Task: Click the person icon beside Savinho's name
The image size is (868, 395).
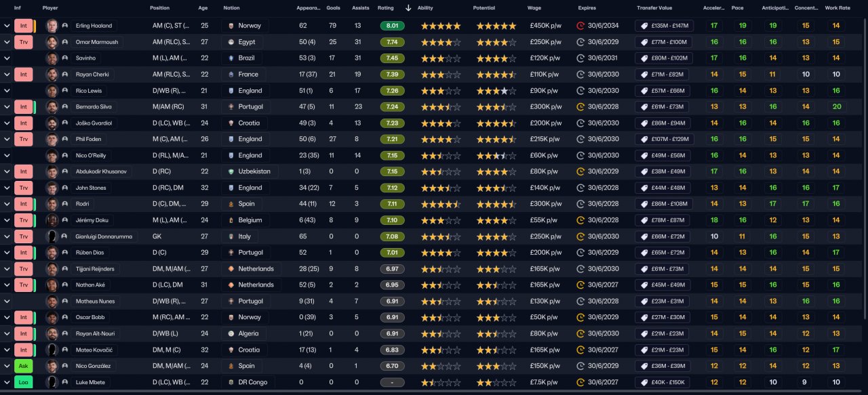Action: pyautogui.click(x=64, y=58)
